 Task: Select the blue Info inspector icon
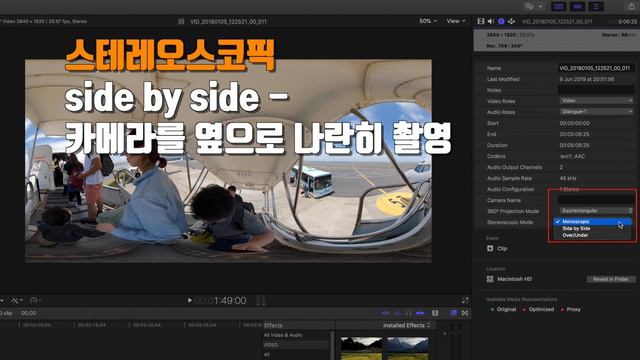tap(501, 21)
